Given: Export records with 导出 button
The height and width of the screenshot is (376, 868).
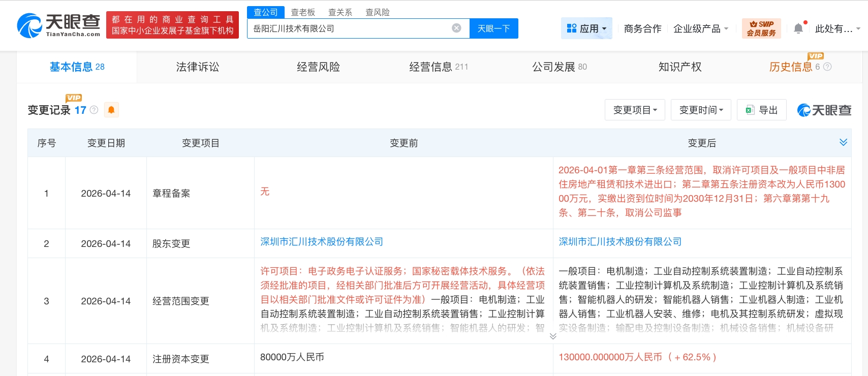Looking at the screenshot, I should pyautogui.click(x=761, y=110).
